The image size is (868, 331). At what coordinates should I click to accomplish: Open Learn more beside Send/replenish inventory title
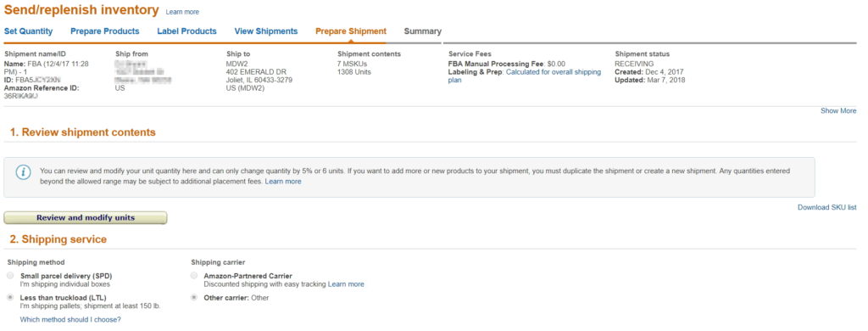click(x=182, y=12)
